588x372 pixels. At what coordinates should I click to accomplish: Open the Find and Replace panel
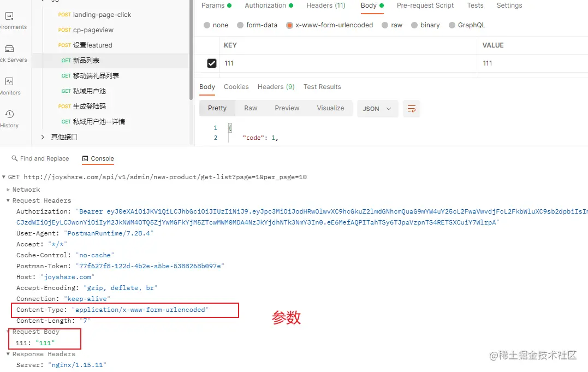(x=40, y=158)
